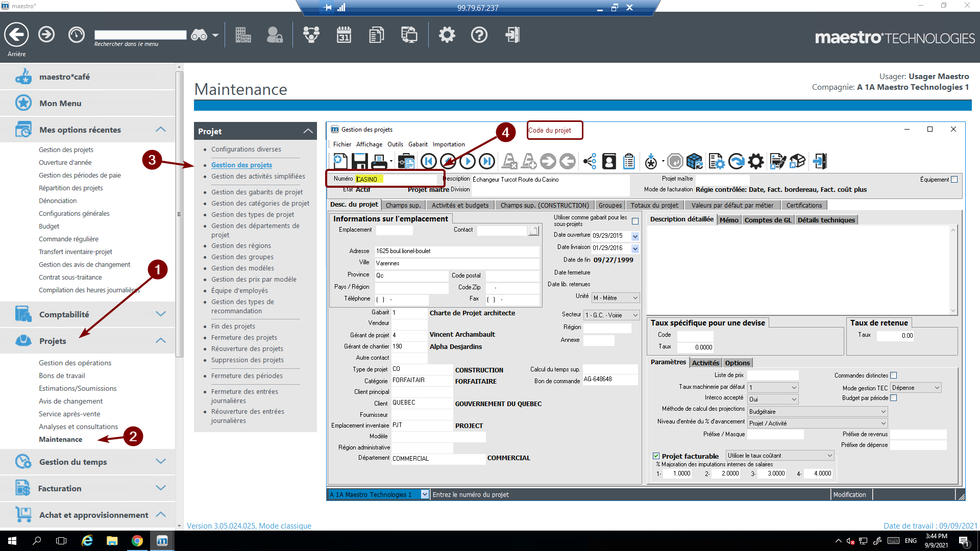Click the Rechercher dans le menu search box
The height and width of the screenshot is (551, 980).
point(140,35)
